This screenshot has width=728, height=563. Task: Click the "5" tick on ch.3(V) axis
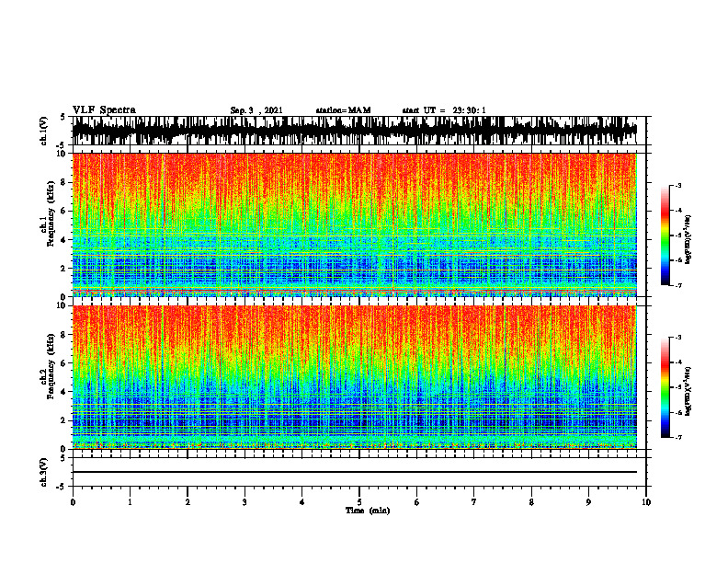(63, 458)
